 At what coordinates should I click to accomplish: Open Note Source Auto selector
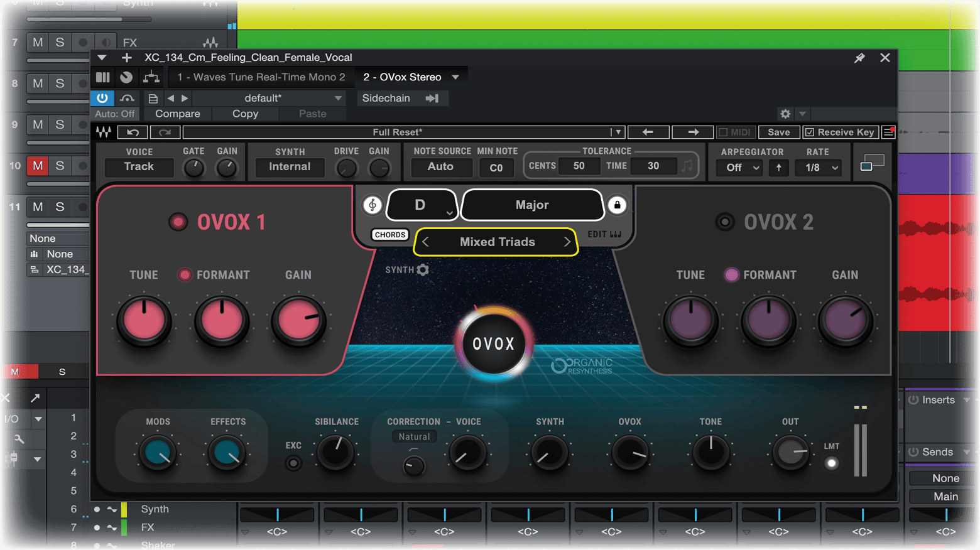pos(440,166)
